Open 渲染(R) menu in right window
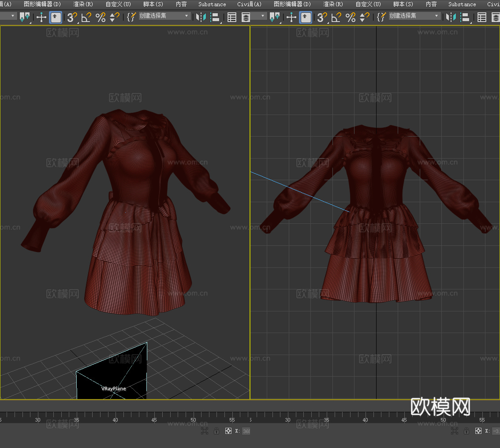 [x=333, y=4]
